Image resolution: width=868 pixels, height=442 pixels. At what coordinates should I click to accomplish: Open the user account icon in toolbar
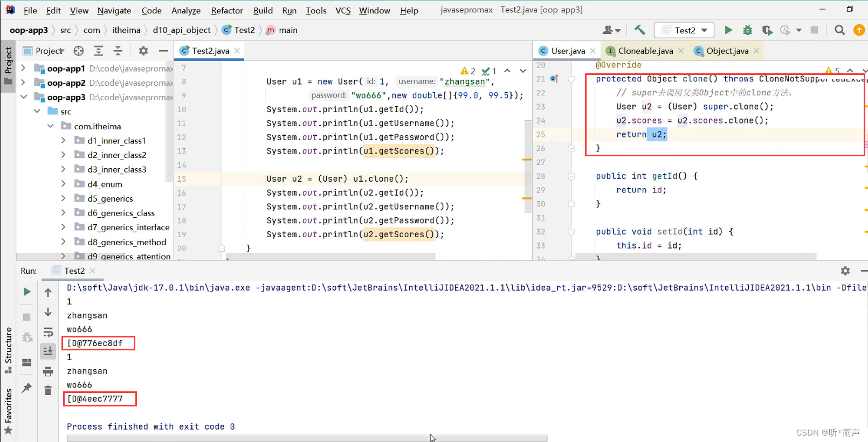point(611,30)
